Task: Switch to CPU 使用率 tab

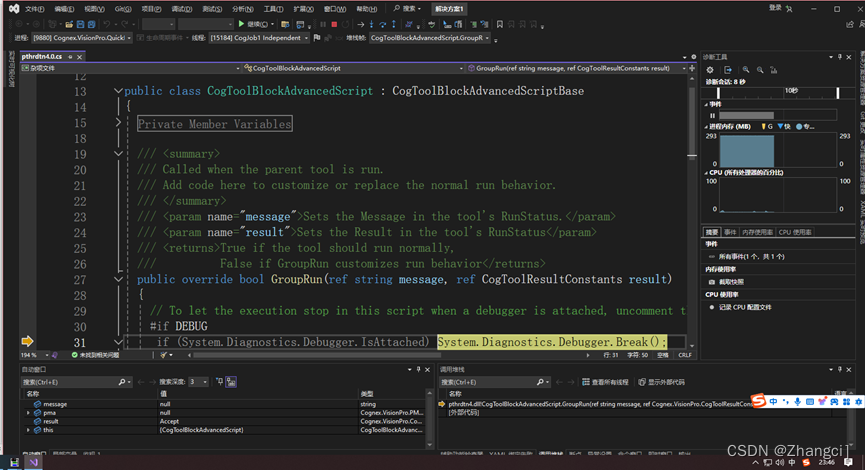Action: click(x=794, y=232)
